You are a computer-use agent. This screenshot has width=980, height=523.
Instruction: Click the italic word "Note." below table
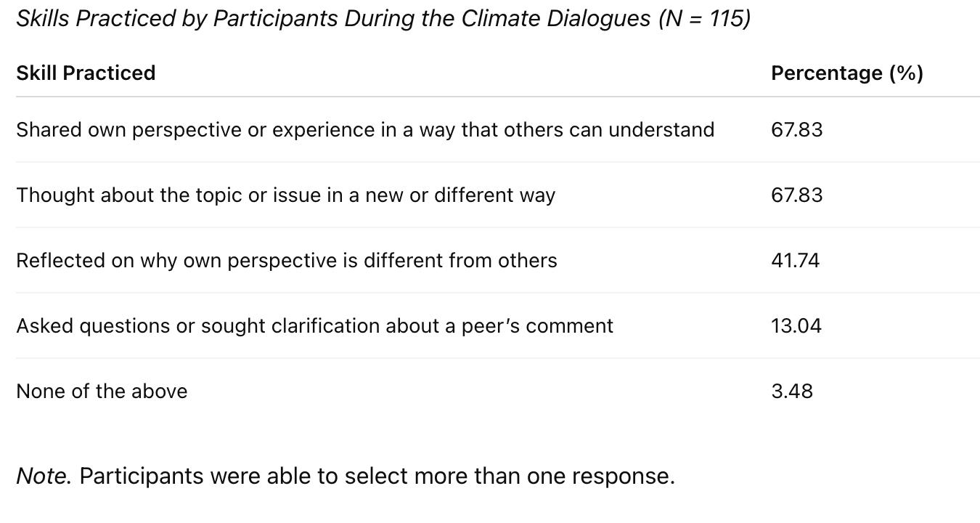point(44,476)
